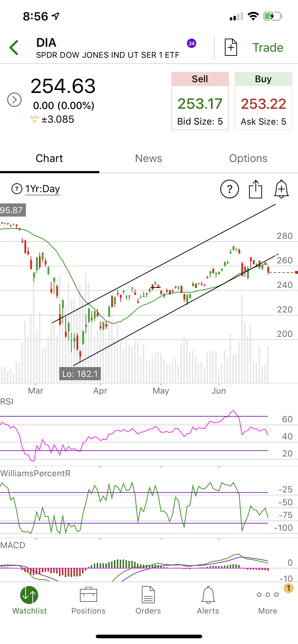Tap the yellow badge on More tab
Viewport: 298px width, 644px height.
pyautogui.click(x=288, y=588)
